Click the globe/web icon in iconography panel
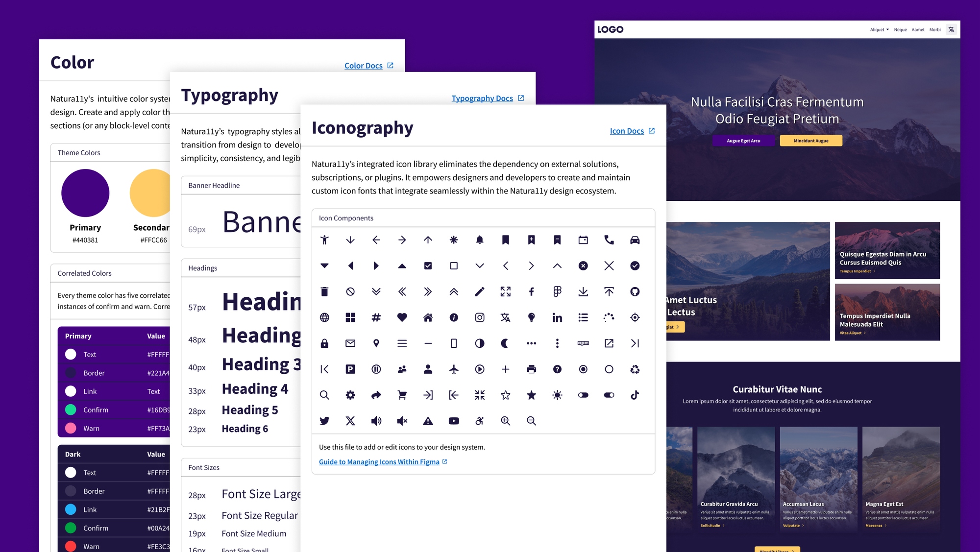The width and height of the screenshot is (980, 552). click(x=324, y=317)
